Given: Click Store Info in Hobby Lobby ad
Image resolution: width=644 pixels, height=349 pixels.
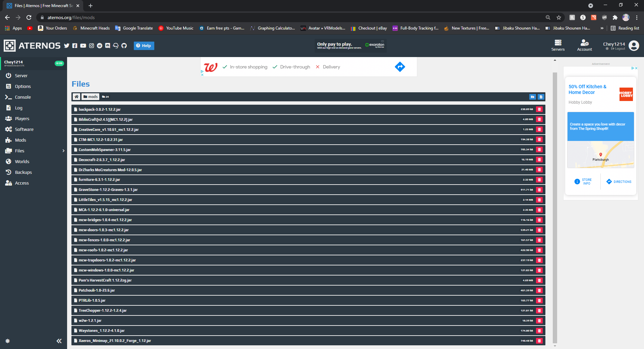Looking at the screenshot, I should (x=583, y=182).
